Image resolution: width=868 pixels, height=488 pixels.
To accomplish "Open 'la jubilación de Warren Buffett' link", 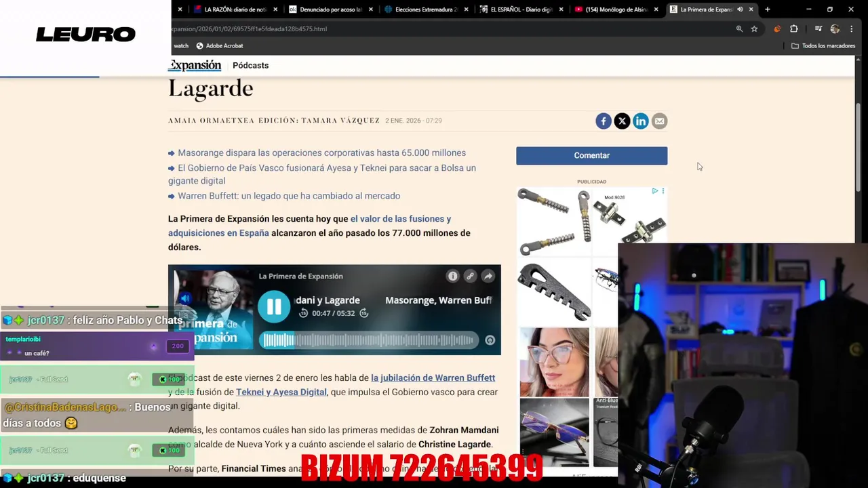I will tap(433, 378).
